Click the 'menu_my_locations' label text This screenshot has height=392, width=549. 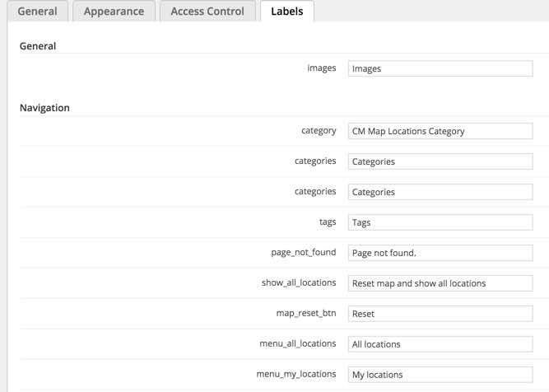tap(296, 374)
